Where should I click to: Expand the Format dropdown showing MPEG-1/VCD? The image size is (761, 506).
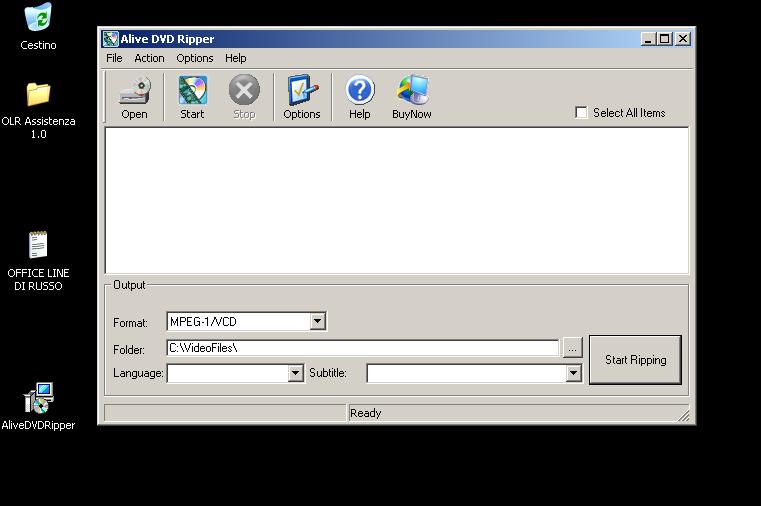pos(317,322)
